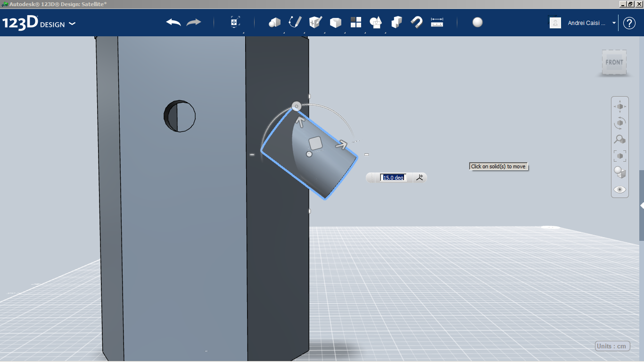
Task: Select the Pan navigation tool
Action: (620, 107)
